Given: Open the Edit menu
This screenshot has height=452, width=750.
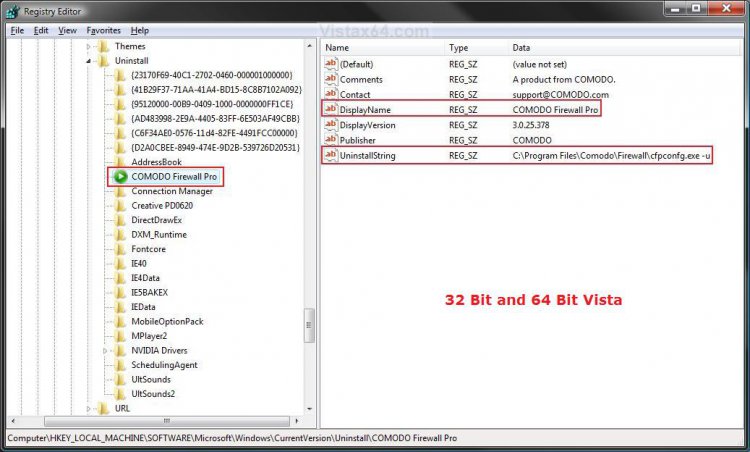Looking at the screenshot, I should click(x=41, y=30).
